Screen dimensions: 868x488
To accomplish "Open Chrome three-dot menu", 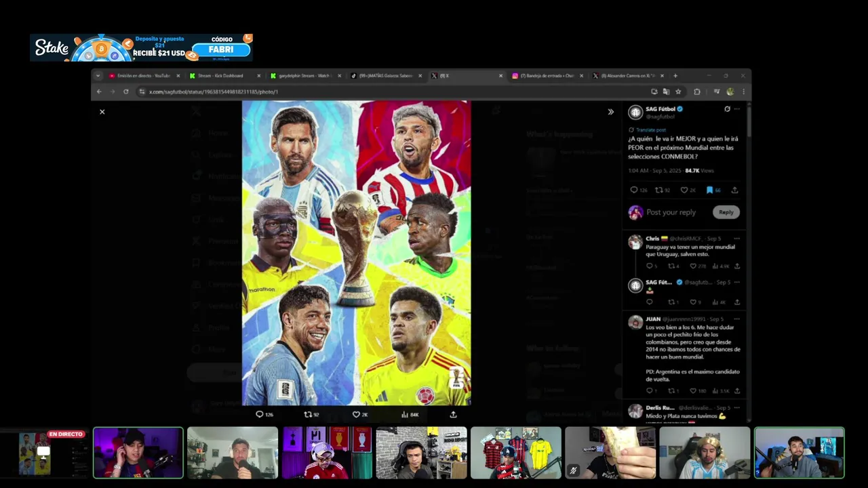I will pyautogui.click(x=743, y=91).
